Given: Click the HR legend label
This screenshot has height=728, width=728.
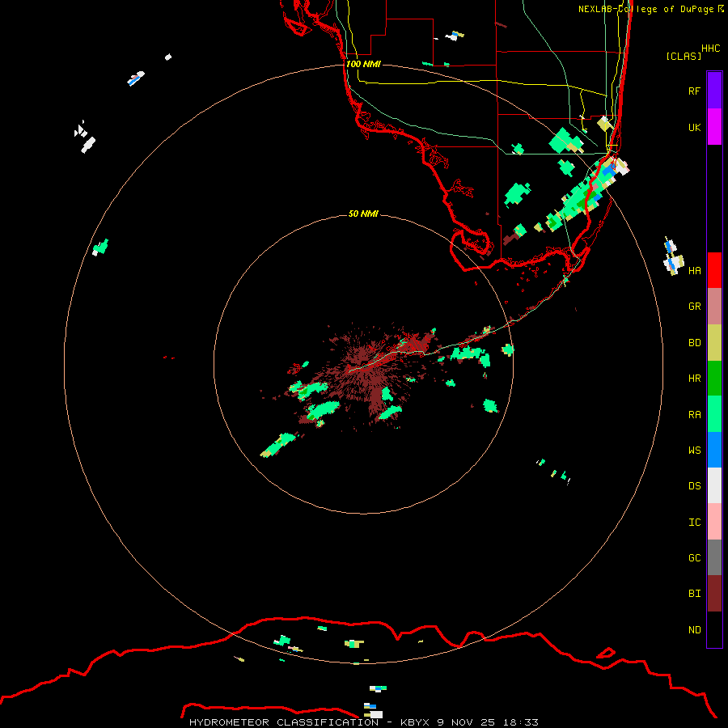Looking at the screenshot, I should [x=694, y=379].
